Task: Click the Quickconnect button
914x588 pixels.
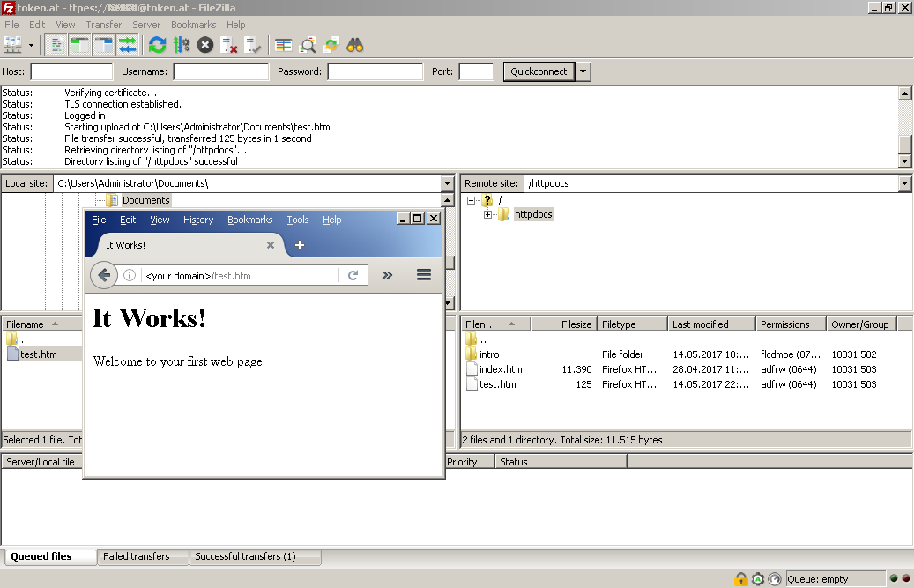Action: pos(539,71)
